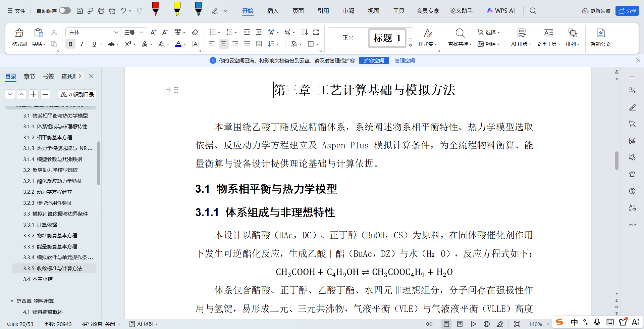Select the red highlighter pen
The image size is (644, 329).
pos(155,9)
